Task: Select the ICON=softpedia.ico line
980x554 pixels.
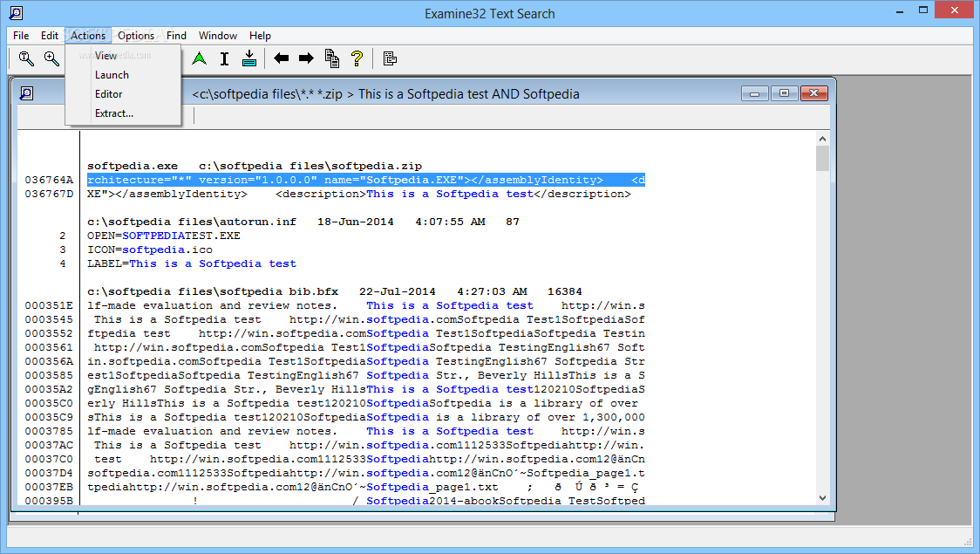Action: coord(149,250)
